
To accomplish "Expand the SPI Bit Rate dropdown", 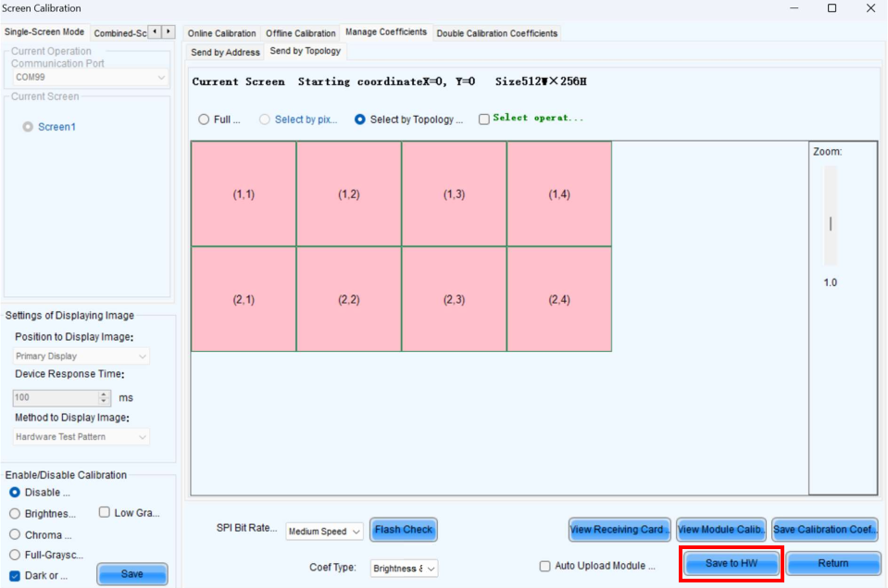I will point(324,532).
